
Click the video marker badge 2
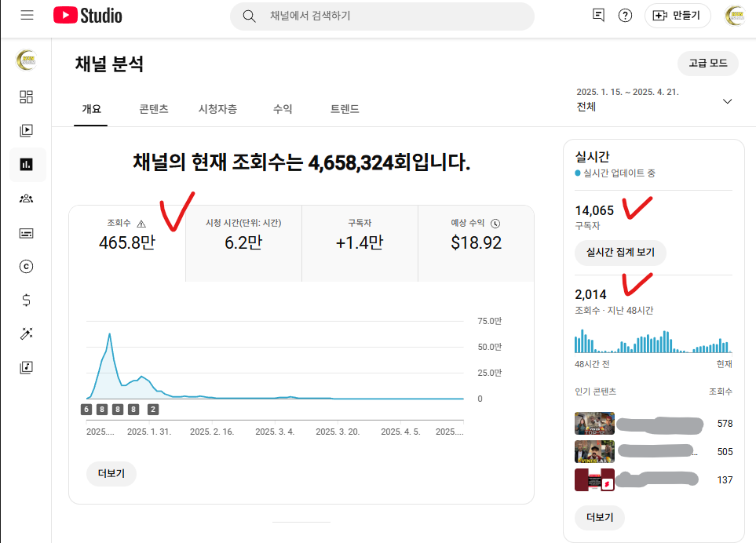point(153,410)
